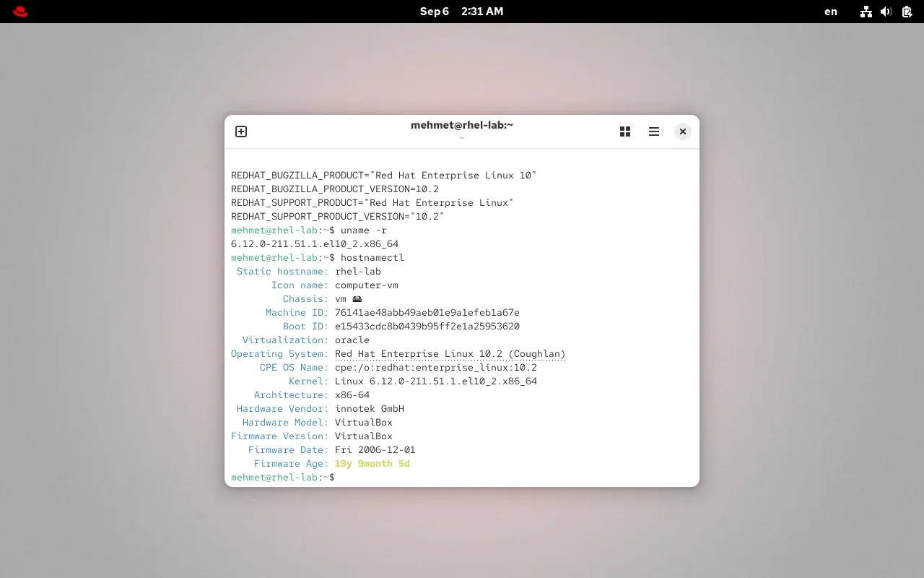This screenshot has width=924, height=578.
Task: Click the REDHAT_BUGZILLA_PRODUCT_VERSION=10.2 line
Action: [x=335, y=189]
